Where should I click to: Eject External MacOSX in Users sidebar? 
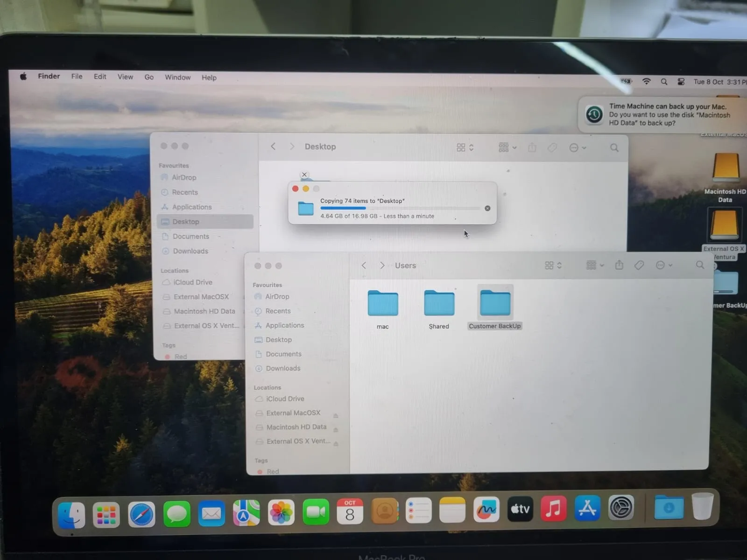pyautogui.click(x=336, y=415)
